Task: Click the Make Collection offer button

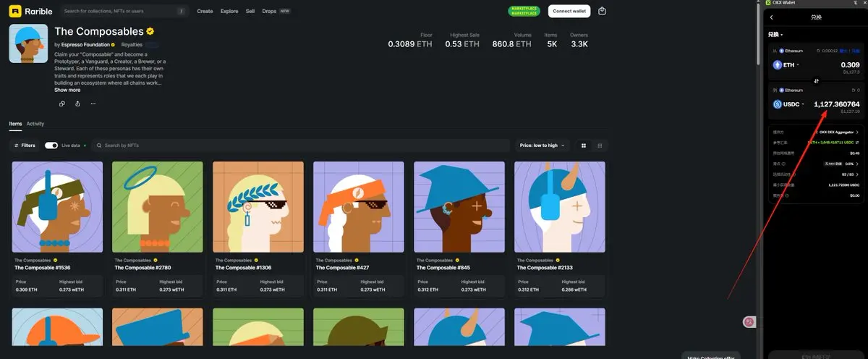Action: click(x=711, y=356)
